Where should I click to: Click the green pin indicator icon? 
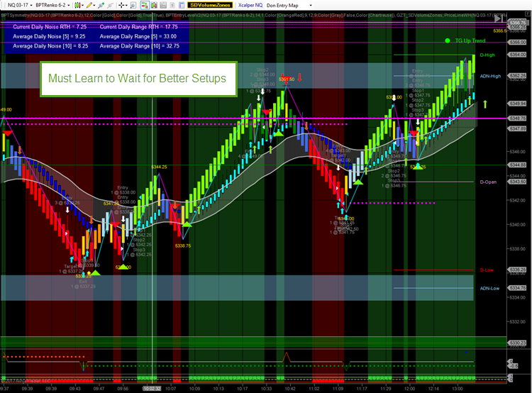pyautogui.click(x=101, y=5)
